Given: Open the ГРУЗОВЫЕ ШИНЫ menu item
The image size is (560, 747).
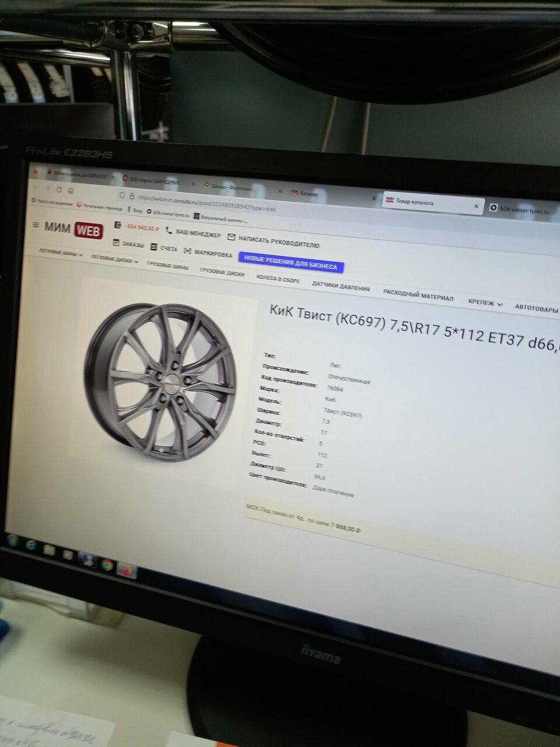Looking at the screenshot, I should point(167,266).
